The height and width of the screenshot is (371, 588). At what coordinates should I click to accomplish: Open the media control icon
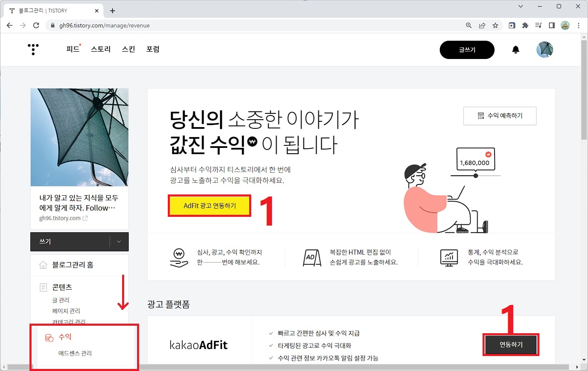[x=539, y=25]
